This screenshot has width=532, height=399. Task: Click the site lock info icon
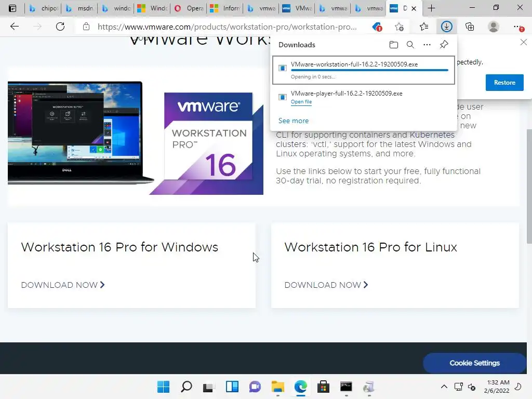[86, 26]
